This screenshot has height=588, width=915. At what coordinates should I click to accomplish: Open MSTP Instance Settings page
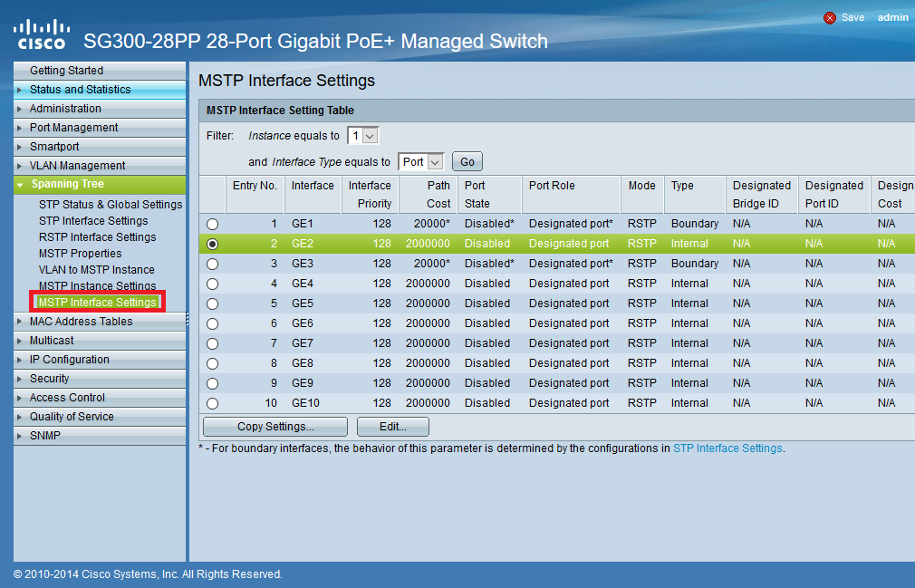98,285
